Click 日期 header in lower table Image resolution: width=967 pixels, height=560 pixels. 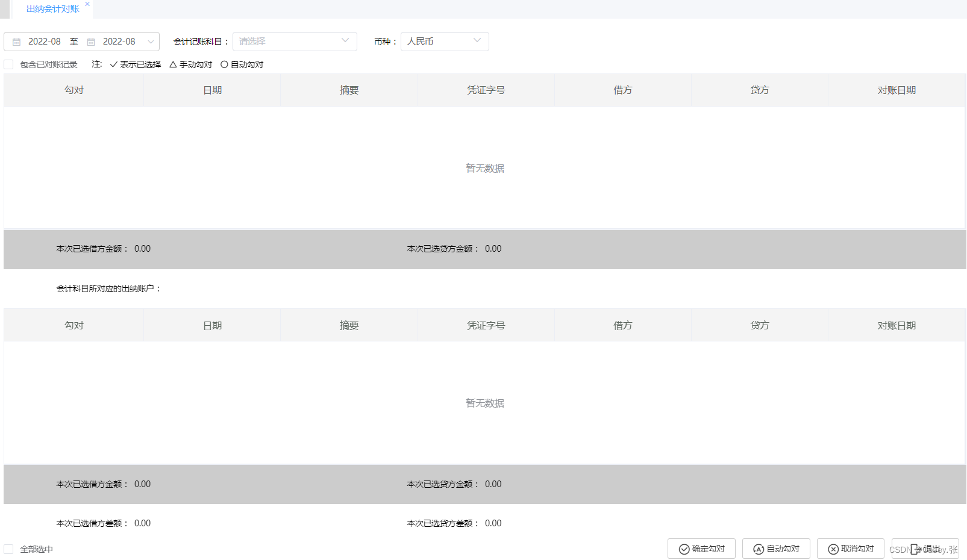pos(212,325)
